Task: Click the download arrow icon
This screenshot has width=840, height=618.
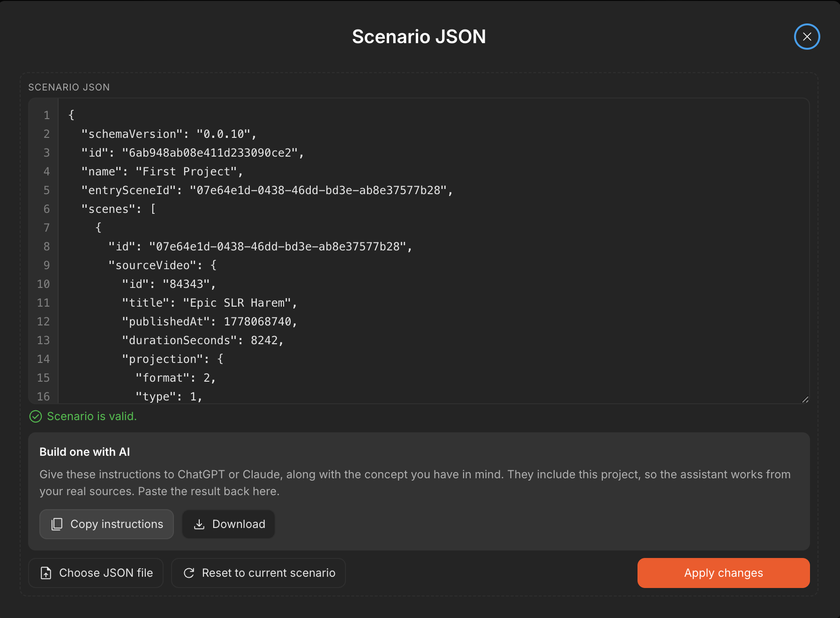Action: pyautogui.click(x=199, y=524)
